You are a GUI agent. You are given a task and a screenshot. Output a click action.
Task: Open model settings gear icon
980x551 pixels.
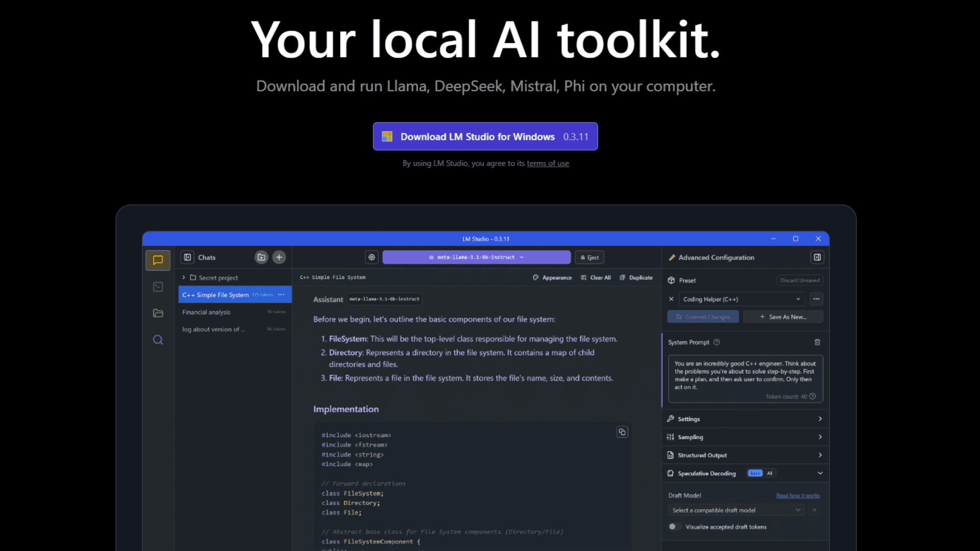point(372,257)
